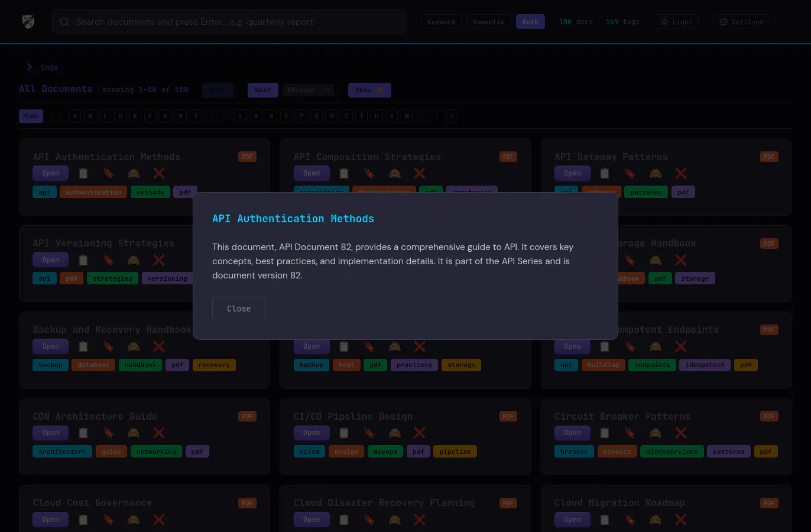Filter documents by letter Z
The height and width of the screenshot is (532, 811).
click(x=452, y=116)
